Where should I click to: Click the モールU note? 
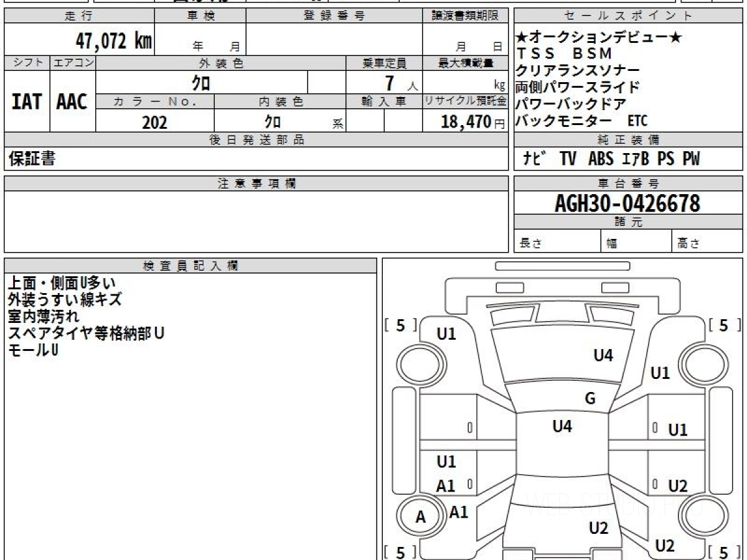(x=33, y=350)
